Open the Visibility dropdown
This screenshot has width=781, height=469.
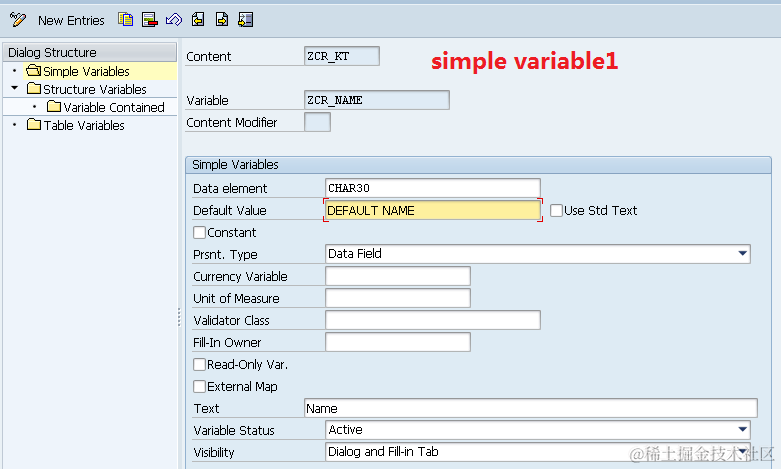tap(742, 451)
